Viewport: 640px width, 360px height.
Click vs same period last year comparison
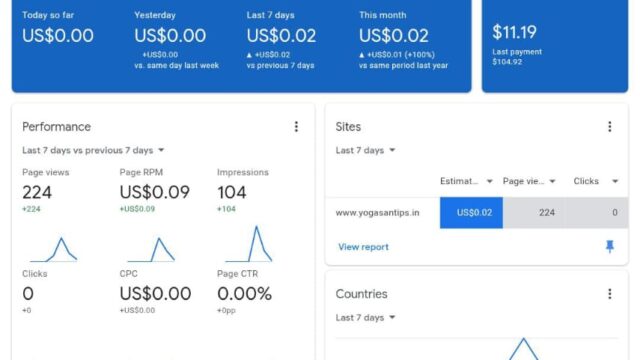[403, 65]
